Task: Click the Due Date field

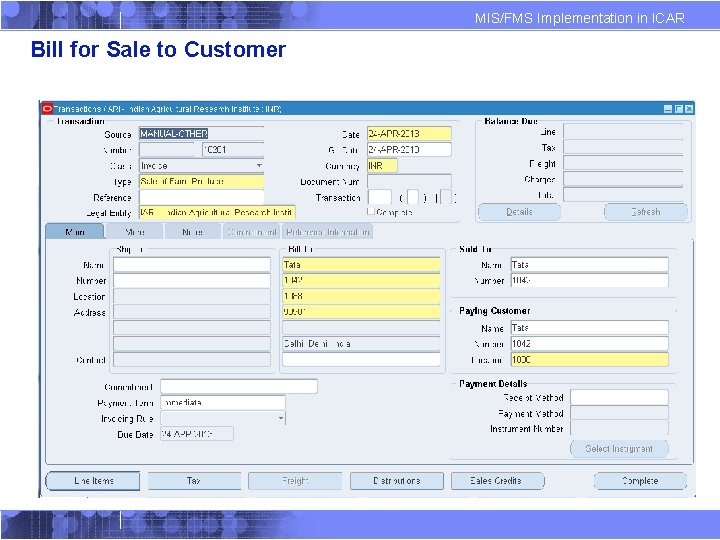Action: click(x=197, y=434)
